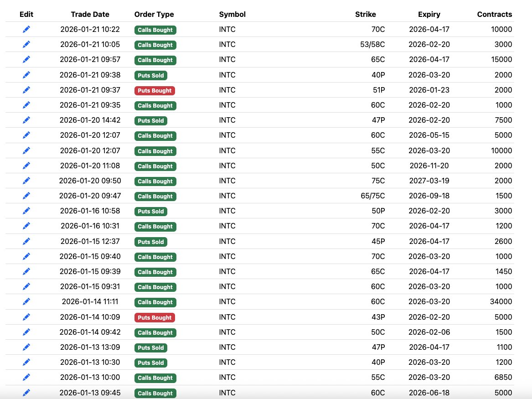The height and width of the screenshot is (399, 532).
Task: Click the 43P strike cell
Action: click(378, 317)
